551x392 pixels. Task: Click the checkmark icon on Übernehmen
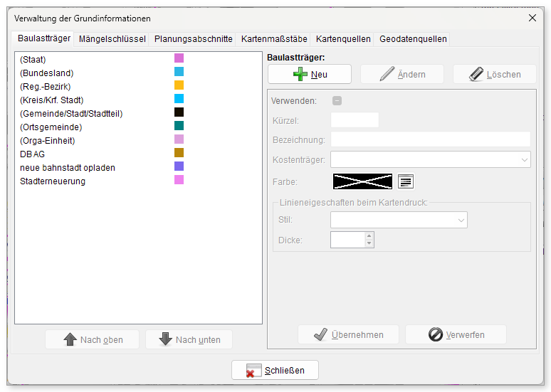320,335
